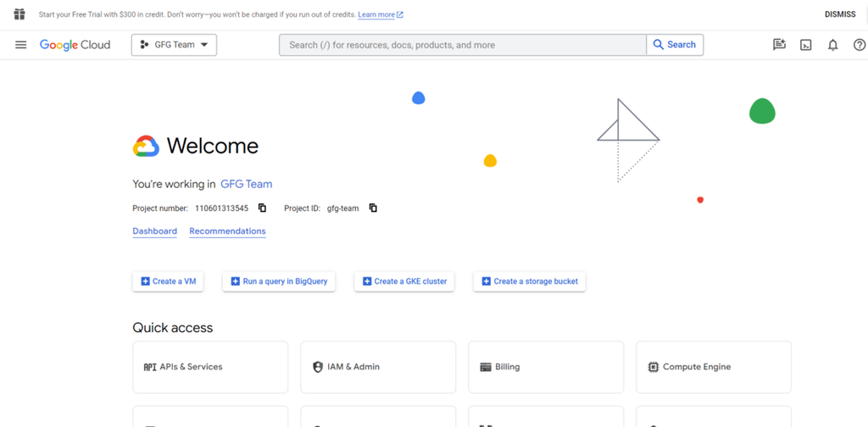Dismiss the free trial banner
Viewport: 868px width, 427px height.
(840, 14)
